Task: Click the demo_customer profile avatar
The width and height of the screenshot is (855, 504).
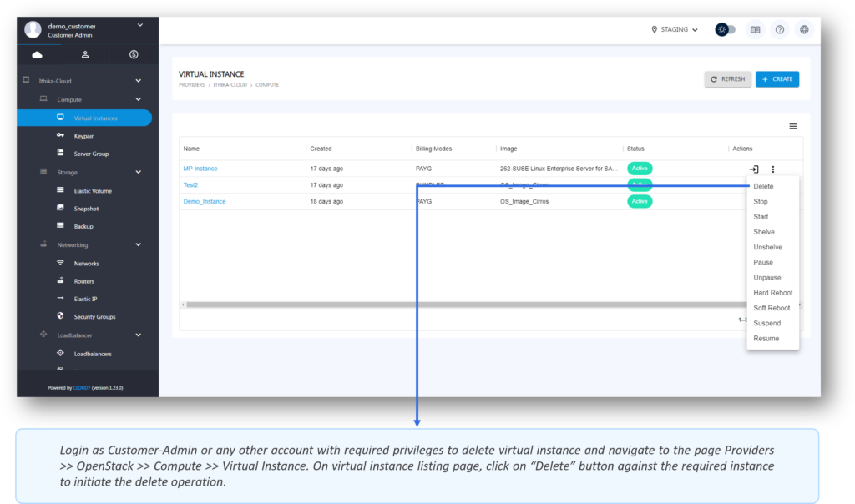Action: click(33, 29)
